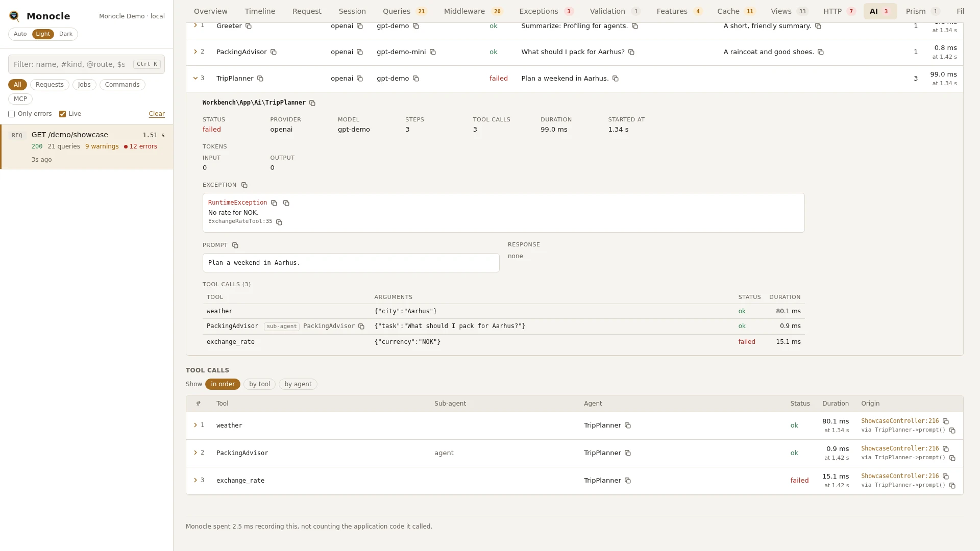Copy gpt-demo-mini model name
The height and width of the screenshot is (551, 980).
[432, 52]
